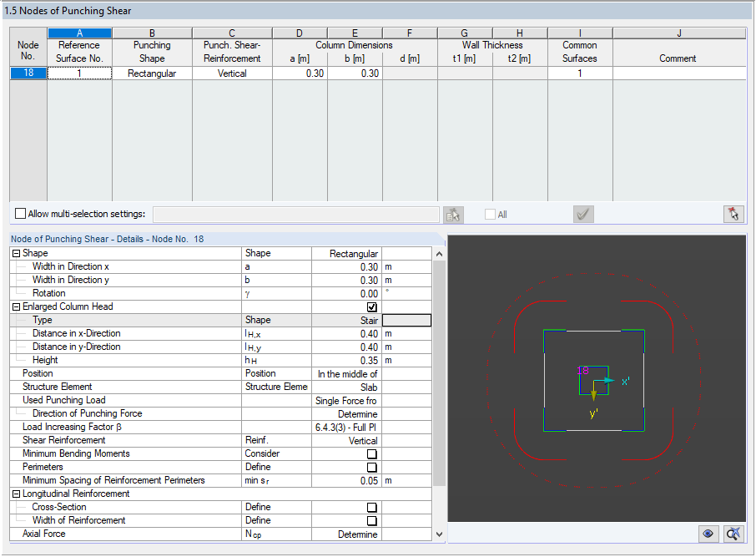Click the Reference Surface No. value 1 cell
Viewport: 756px width, 557px height.
tap(78, 73)
